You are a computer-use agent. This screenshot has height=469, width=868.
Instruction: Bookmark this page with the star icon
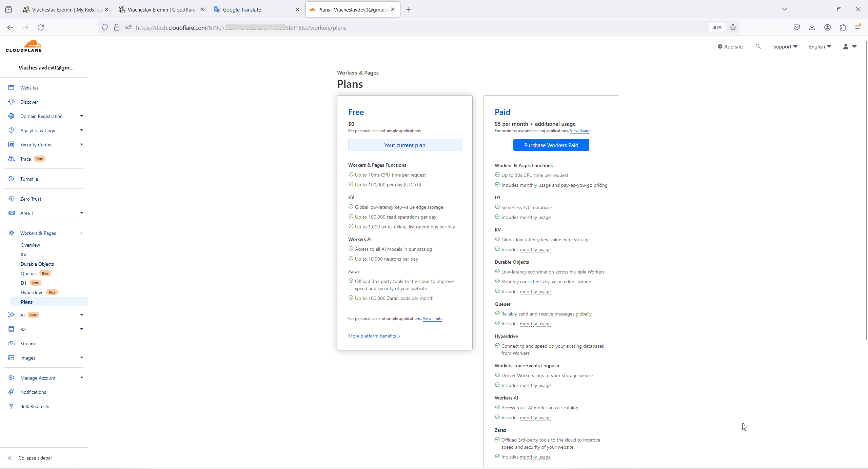coord(733,27)
